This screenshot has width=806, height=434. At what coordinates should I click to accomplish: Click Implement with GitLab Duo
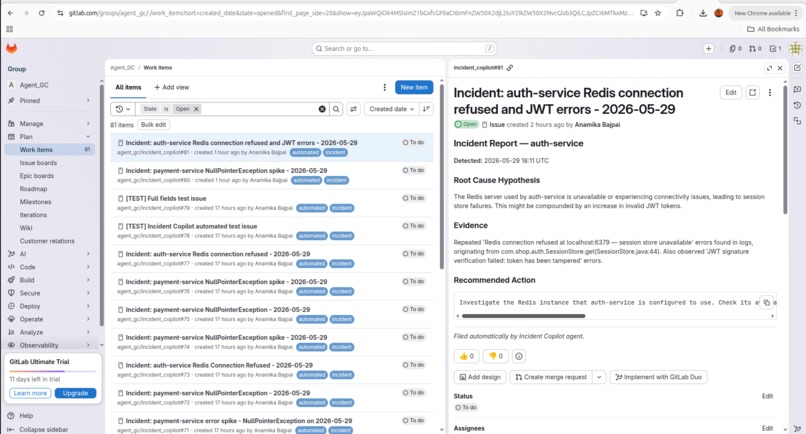pos(658,377)
